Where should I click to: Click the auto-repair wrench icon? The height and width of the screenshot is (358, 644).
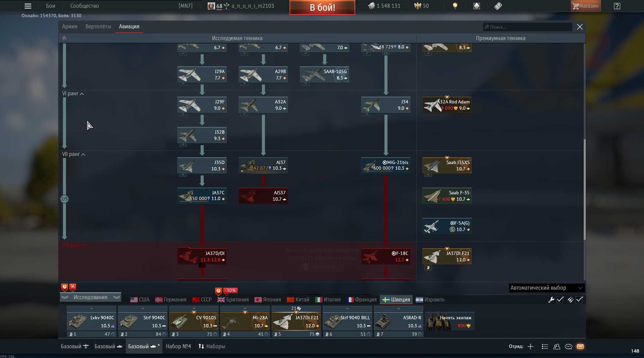click(551, 299)
